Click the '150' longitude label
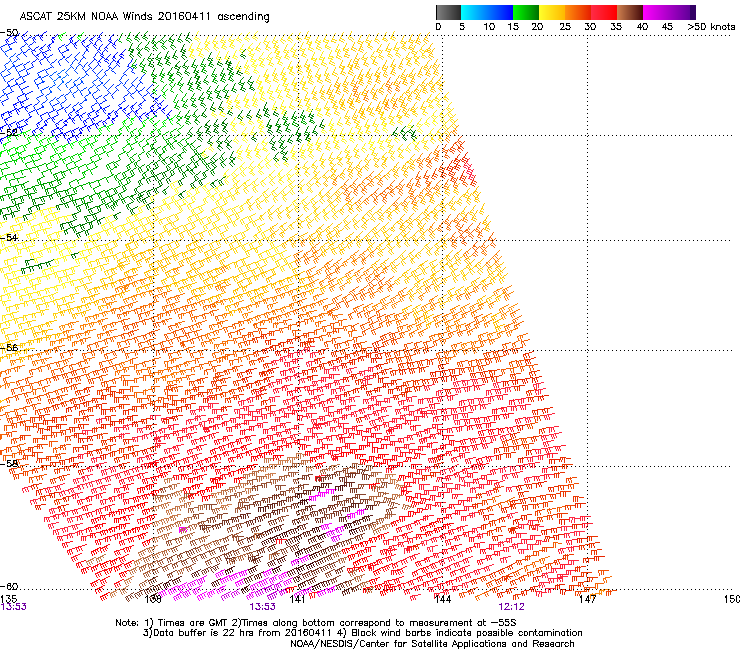 pos(732,599)
